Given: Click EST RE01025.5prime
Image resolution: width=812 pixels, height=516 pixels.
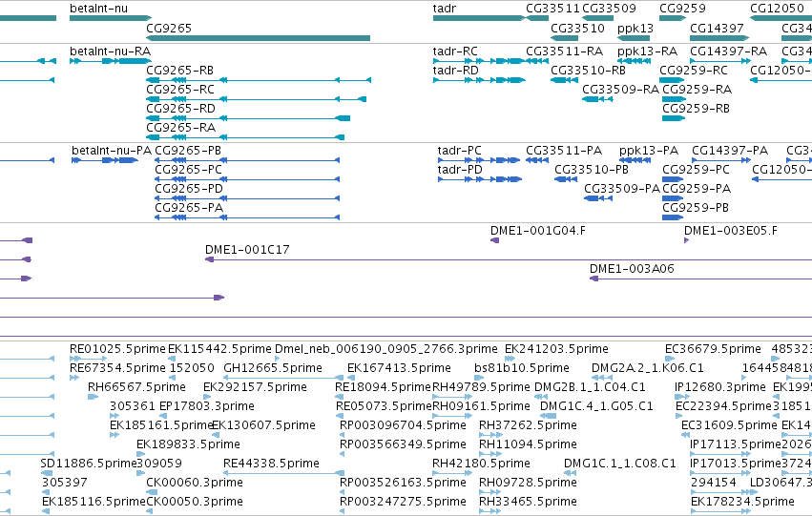Looking at the screenshot, I should (89, 358).
